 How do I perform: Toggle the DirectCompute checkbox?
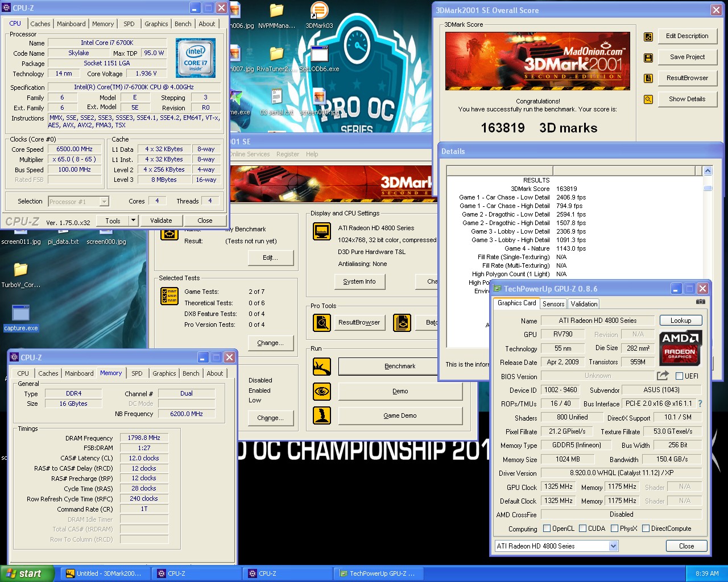pyautogui.click(x=646, y=529)
